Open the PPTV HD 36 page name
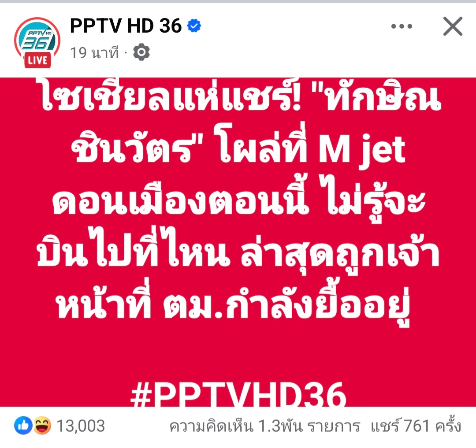The height and width of the screenshot is (448, 476). (x=126, y=26)
